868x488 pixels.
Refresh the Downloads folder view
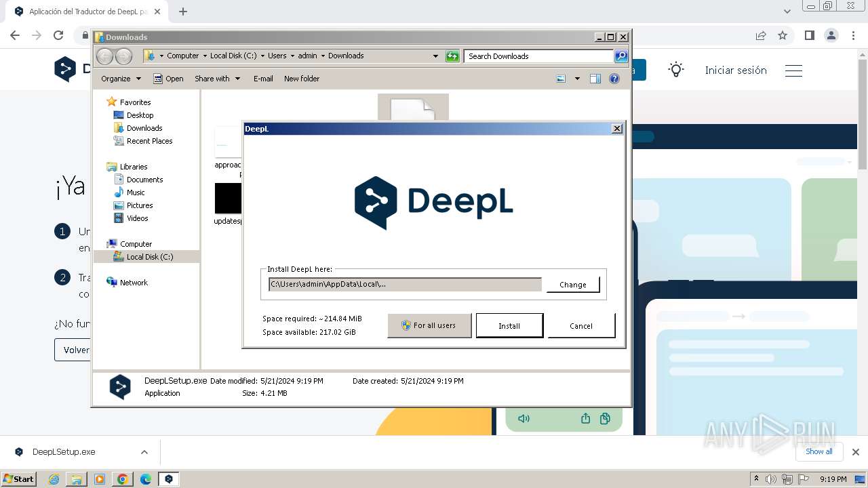(x=452, y=56)
